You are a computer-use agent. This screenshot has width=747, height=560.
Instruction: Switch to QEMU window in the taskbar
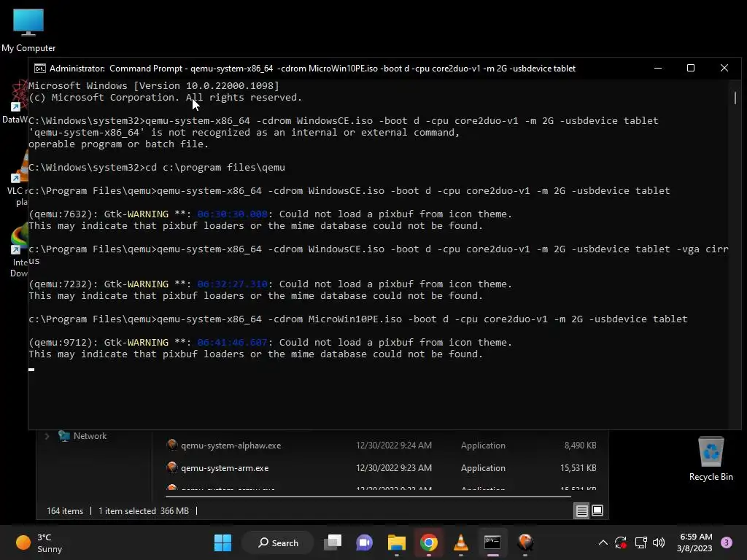tap(525, 542)
